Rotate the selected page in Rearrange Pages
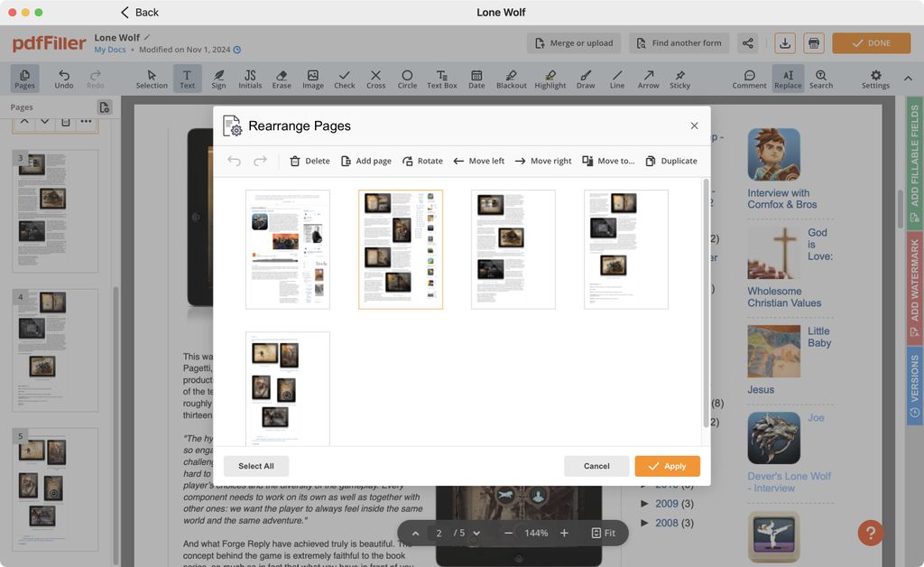This screenshot has width=924, height=567. point(422,161)
